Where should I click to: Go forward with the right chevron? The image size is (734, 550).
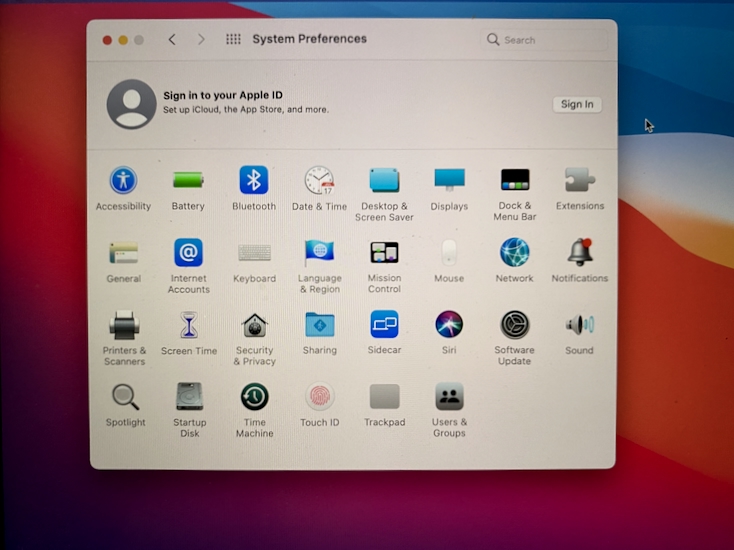coord(201,39)
